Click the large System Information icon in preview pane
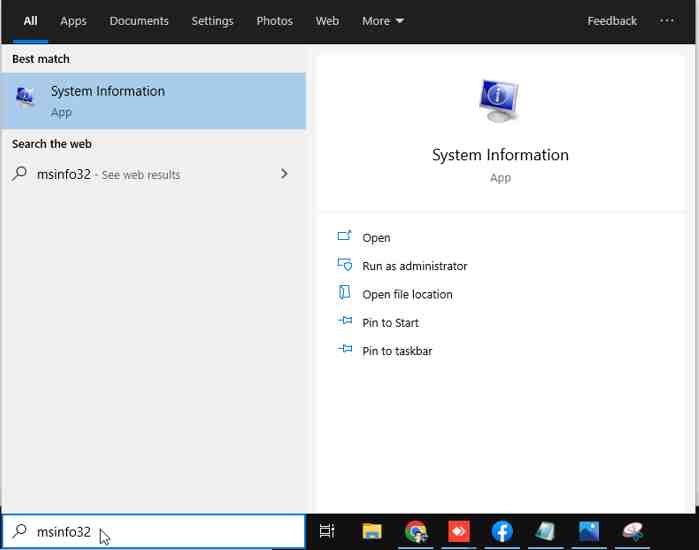Viewport: 699px width, 550px height. tap(499, 100)
